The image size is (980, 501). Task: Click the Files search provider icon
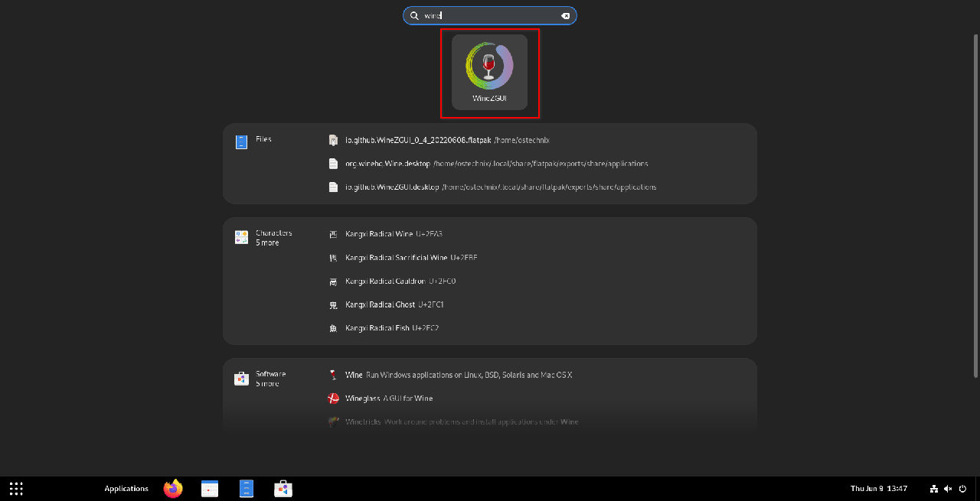pyautogui.click(x=241, y=142)
